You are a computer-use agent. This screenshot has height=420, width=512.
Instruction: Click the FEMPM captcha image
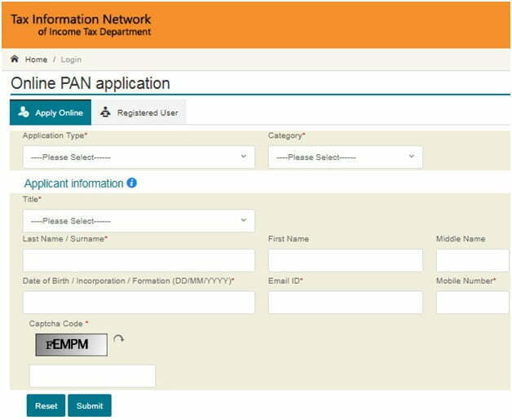pos(72,344)
